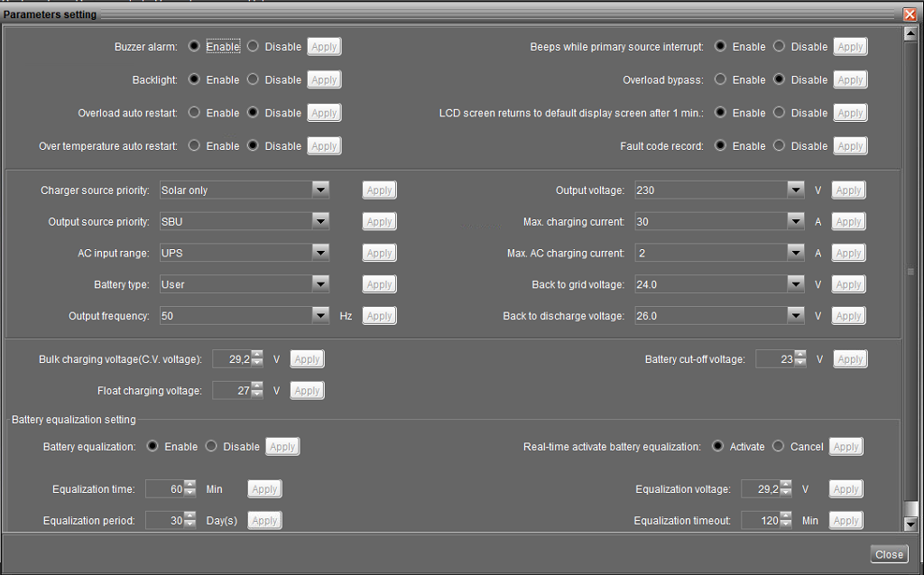Expand Output source priority combo box
This screenshot has width=924, height=575.
[x=320, y=221]
